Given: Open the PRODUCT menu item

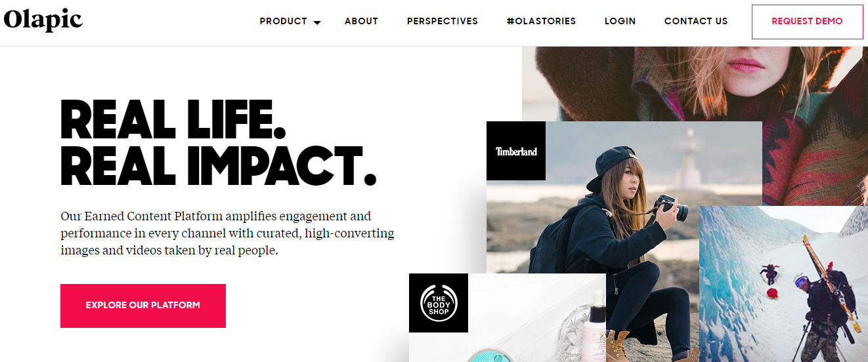Looking at the screenshot, I should point(284,21).
